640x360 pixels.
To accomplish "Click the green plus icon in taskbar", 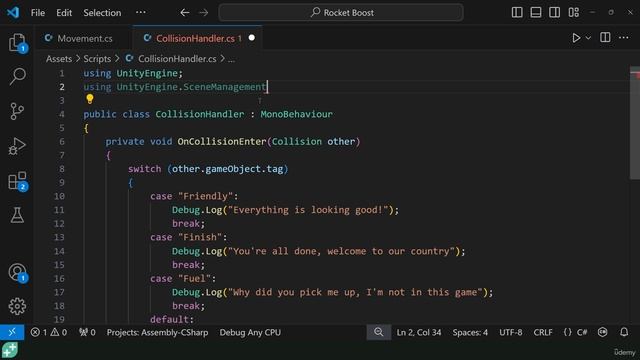I will (9, 350).
